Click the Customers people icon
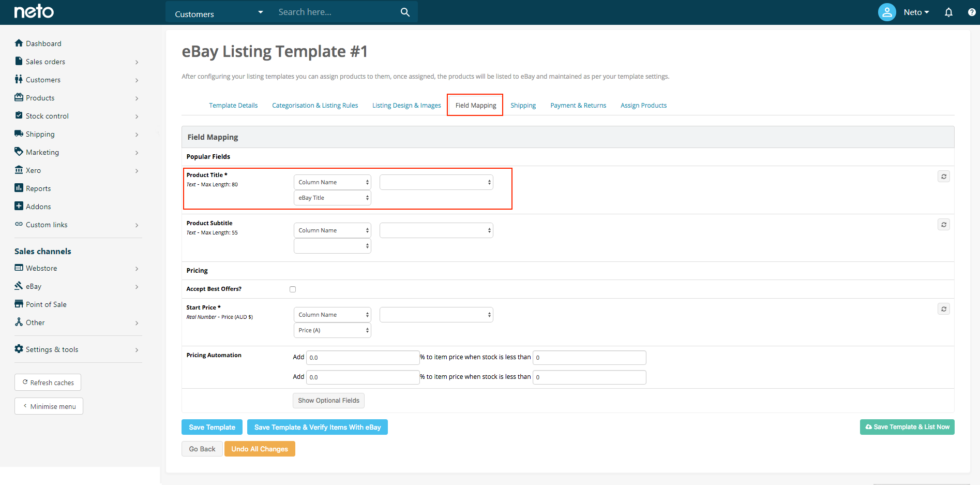The image size is (980, 485). click(x=19, y=79)
